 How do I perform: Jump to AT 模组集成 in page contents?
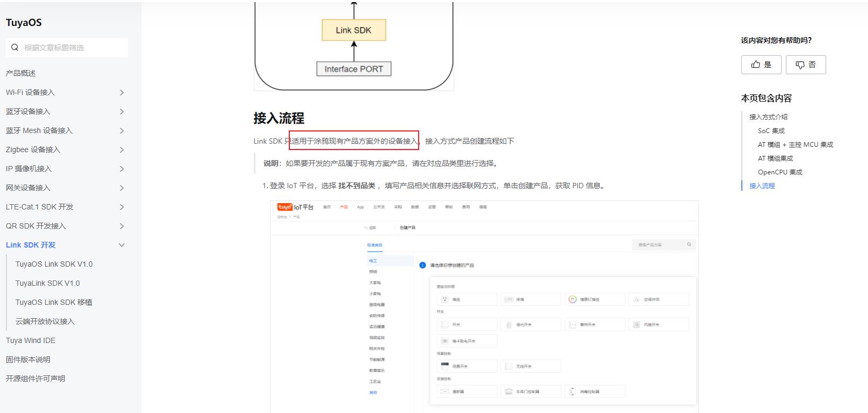[x=775, y=158]
